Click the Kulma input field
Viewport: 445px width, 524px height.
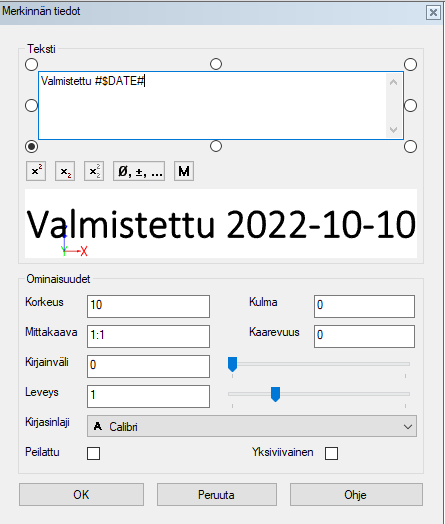click(x=364, y=306)
